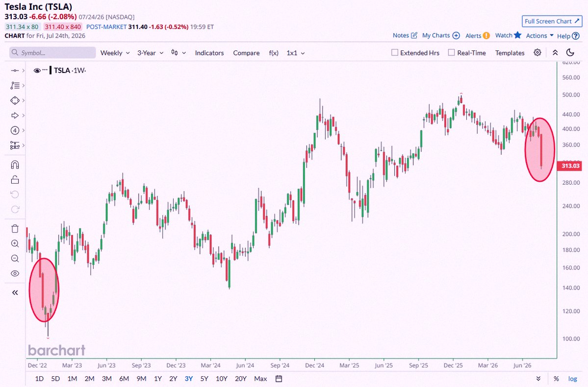Launch Full Screen Chart
Viewport: 588px width, 387px height.
coord(552,22)
